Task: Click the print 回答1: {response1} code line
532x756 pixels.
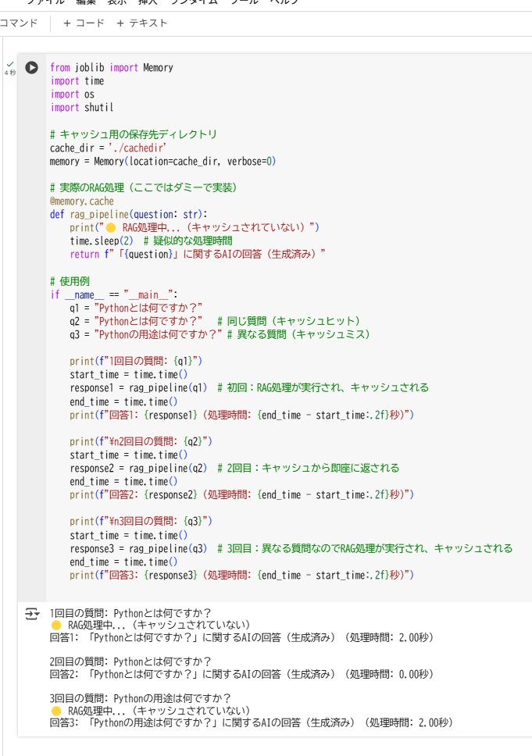Action: (241, 415)
